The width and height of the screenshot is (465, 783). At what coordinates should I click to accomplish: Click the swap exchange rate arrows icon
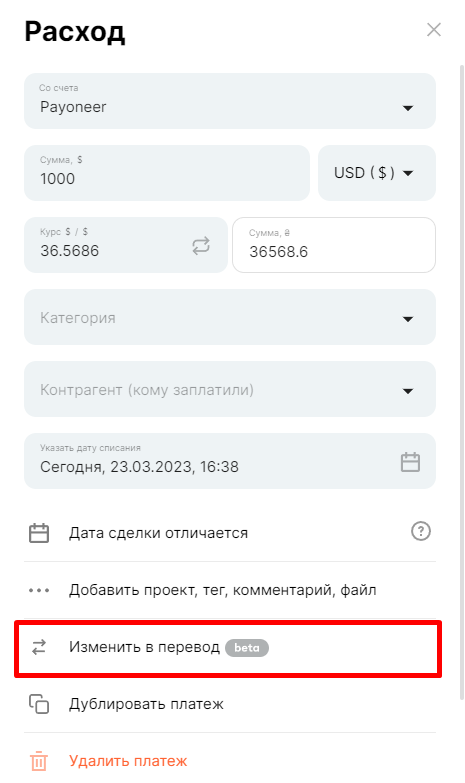[201, 246]
